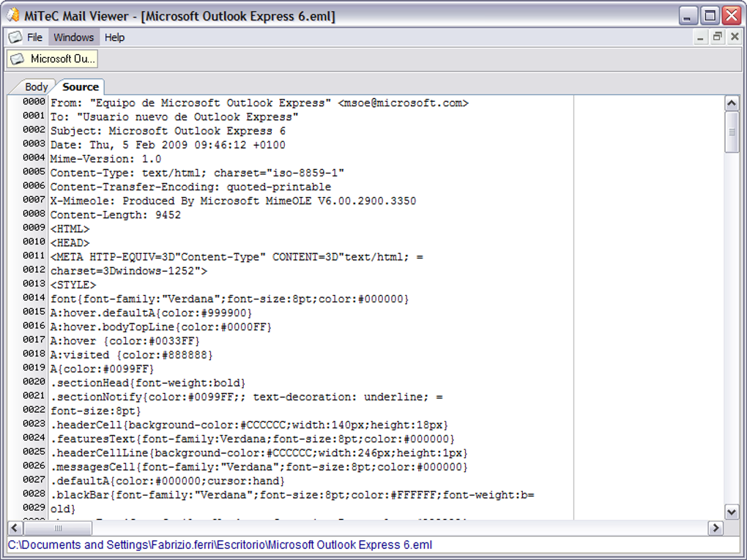Viewport: 747px width, 560px height.
Task: Click the '.headerCellLine{background-color' line
Action: (260, 453)
